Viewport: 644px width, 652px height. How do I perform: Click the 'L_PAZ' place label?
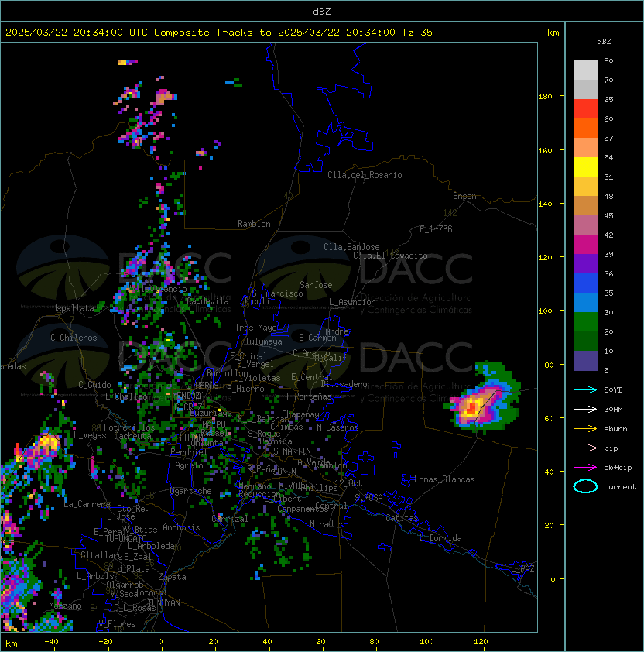(522, 569)
